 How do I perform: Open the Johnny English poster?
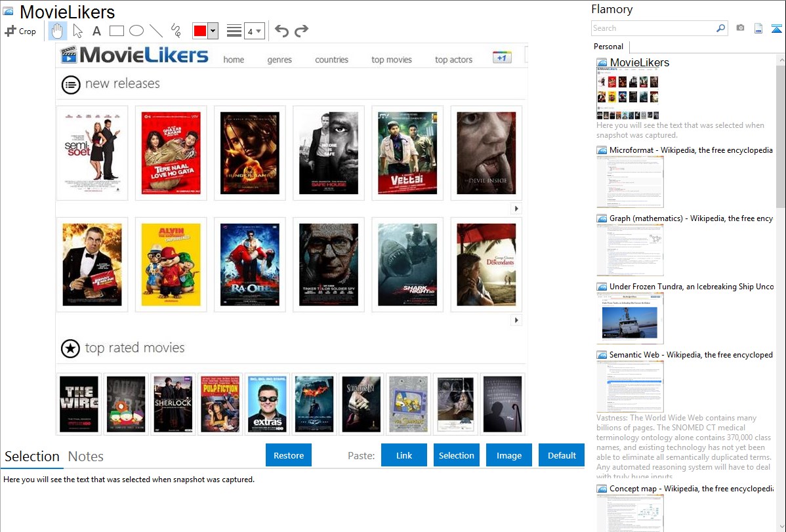point(93,265)
